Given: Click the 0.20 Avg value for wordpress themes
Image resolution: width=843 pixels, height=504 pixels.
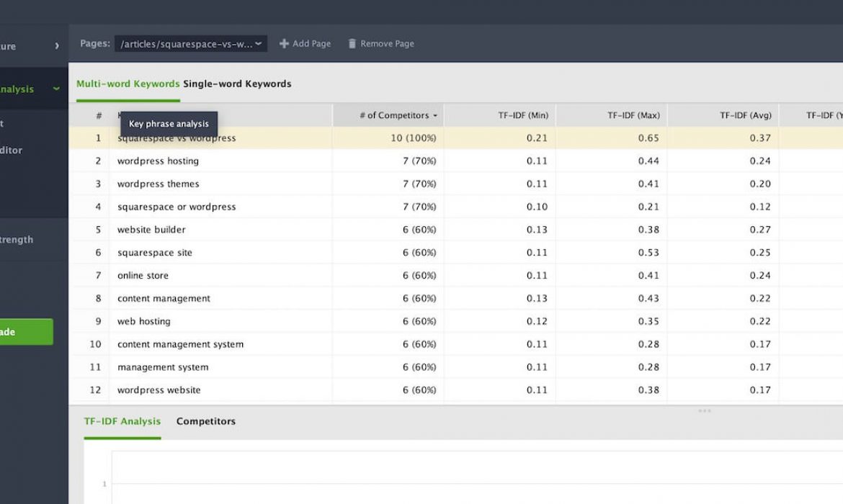Looking at the screenshot, I should (760, 184).
